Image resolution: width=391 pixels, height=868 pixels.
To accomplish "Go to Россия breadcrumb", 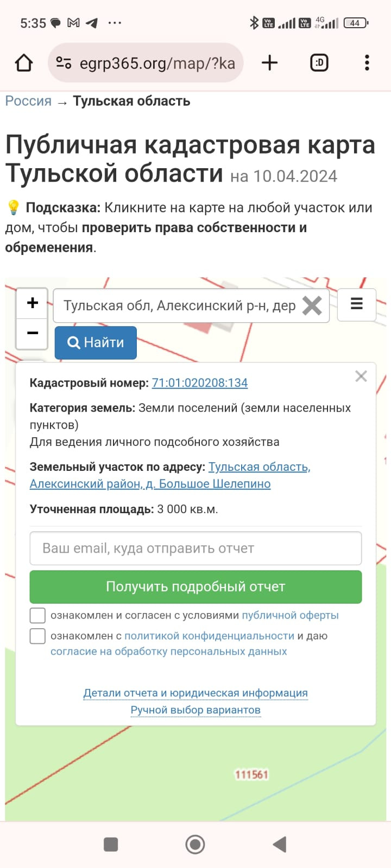I will [28, 101].
